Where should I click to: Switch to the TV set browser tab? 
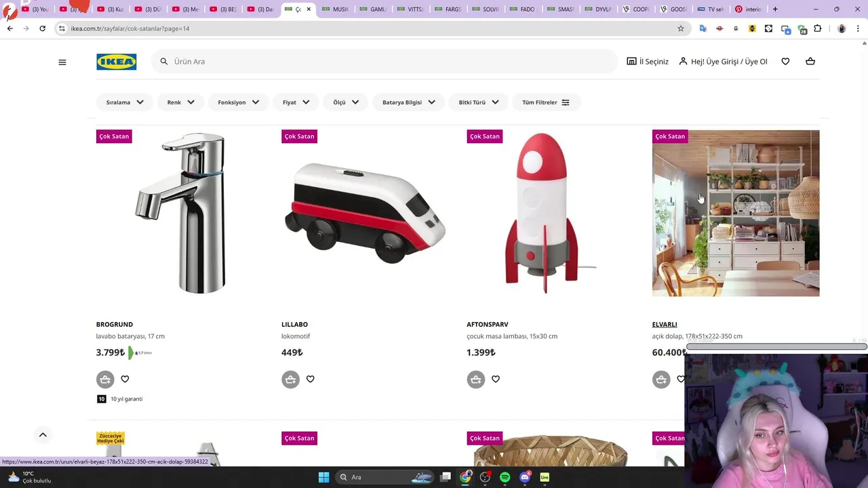(x=711, y=9)
